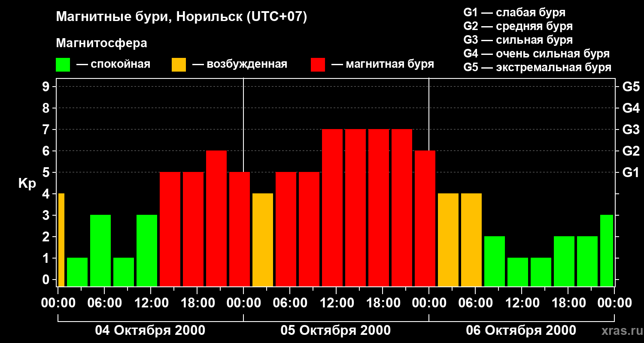
Task: Click the Kp axis label
Action: [27, 184]
